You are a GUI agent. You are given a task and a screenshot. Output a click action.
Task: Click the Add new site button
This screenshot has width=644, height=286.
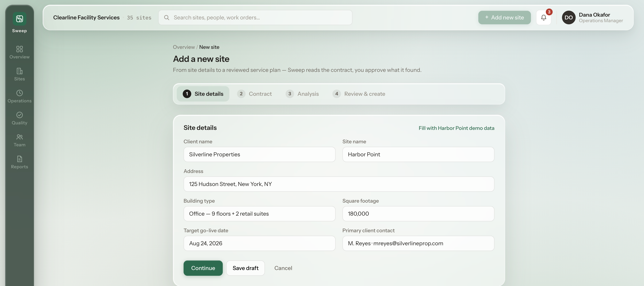pos(504,17)
